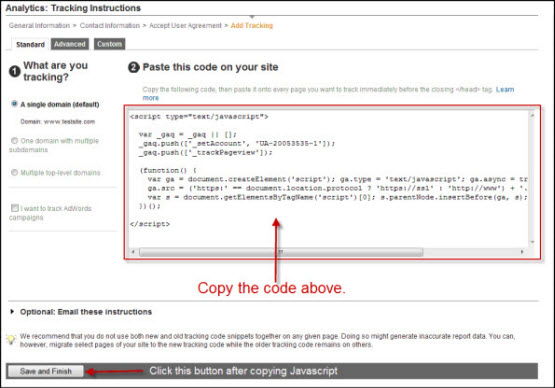Click inside the tracking code text area
This screenshot has width=555, height=388.
tap(328, 179)
